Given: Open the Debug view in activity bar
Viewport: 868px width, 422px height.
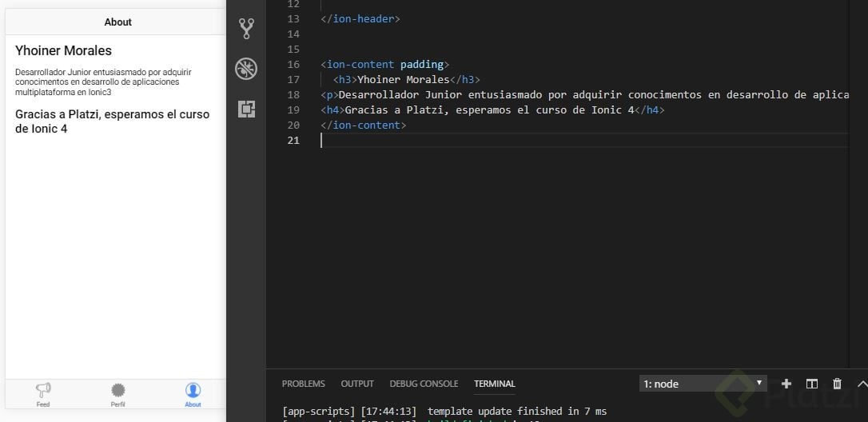Looking at the screenshot, I should point(246,69).
